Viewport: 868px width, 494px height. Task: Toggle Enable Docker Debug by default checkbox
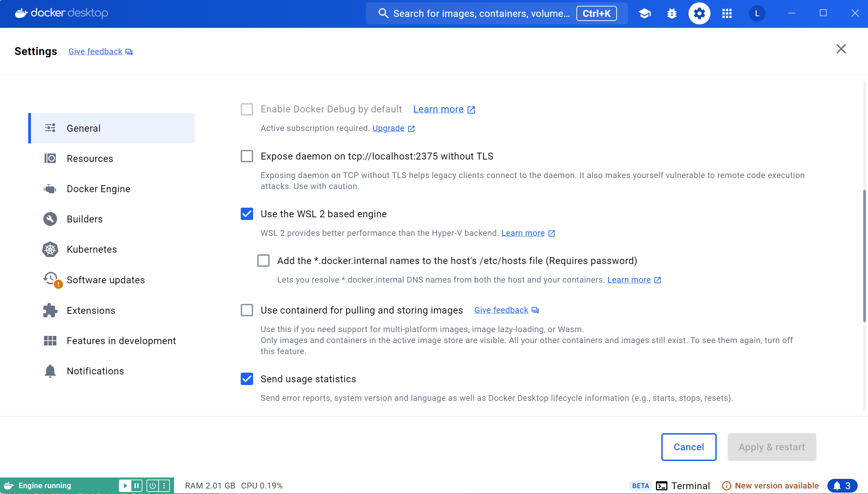(247, 109)
